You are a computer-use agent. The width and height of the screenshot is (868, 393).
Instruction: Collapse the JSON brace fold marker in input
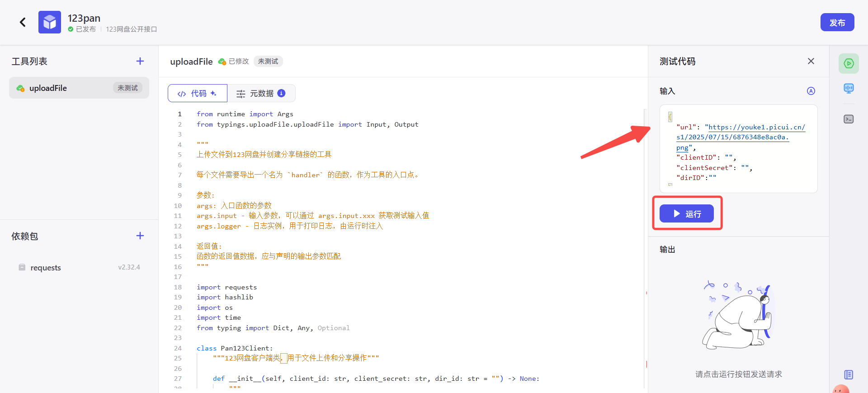pyautogui.click(x=670, y=117)
